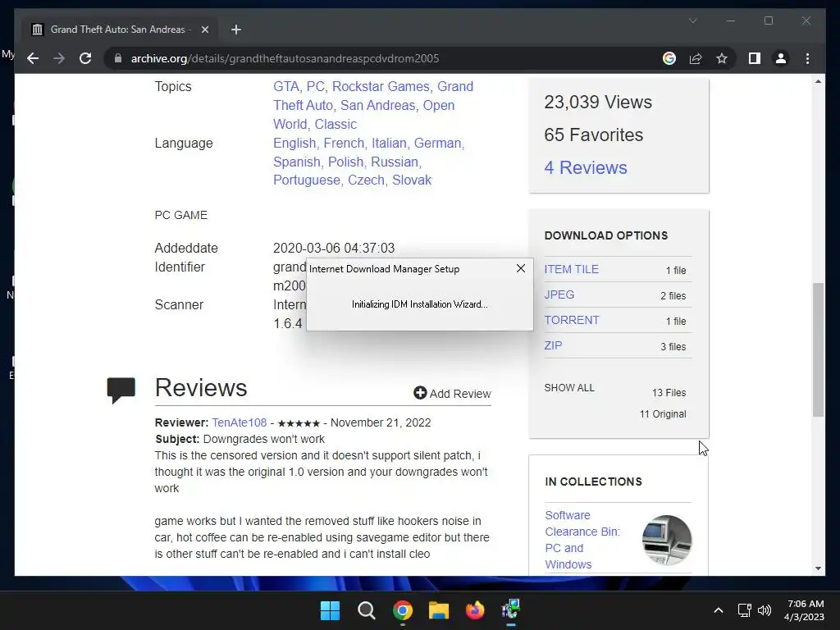The image size is (840, 630).
Task: Click the 65 Favorites stat
Action: coord(594,135)
